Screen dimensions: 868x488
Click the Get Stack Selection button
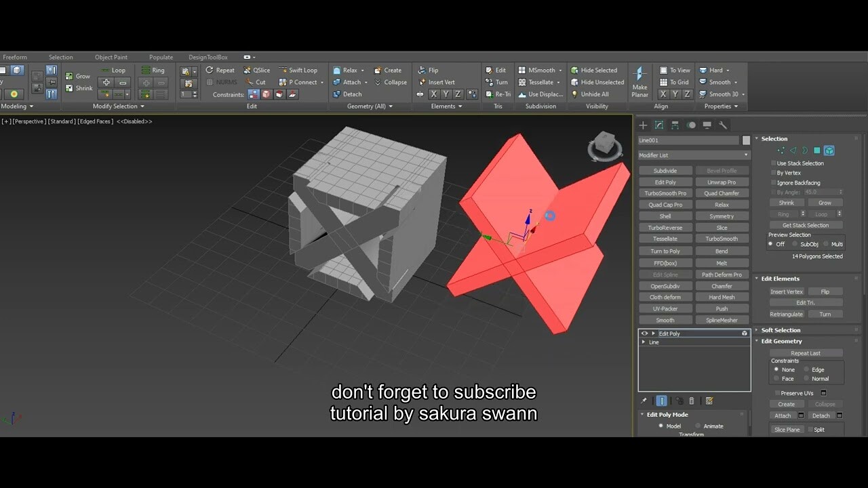(805, 225)
